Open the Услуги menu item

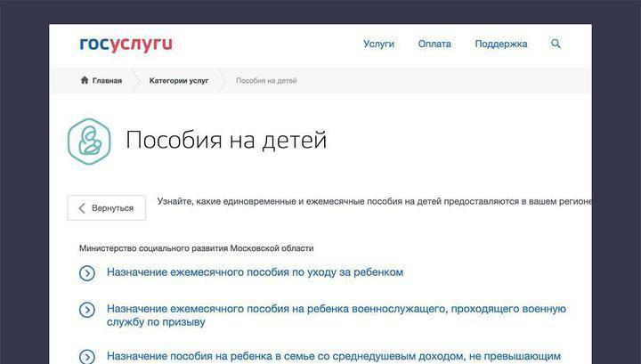click(378, 44)
